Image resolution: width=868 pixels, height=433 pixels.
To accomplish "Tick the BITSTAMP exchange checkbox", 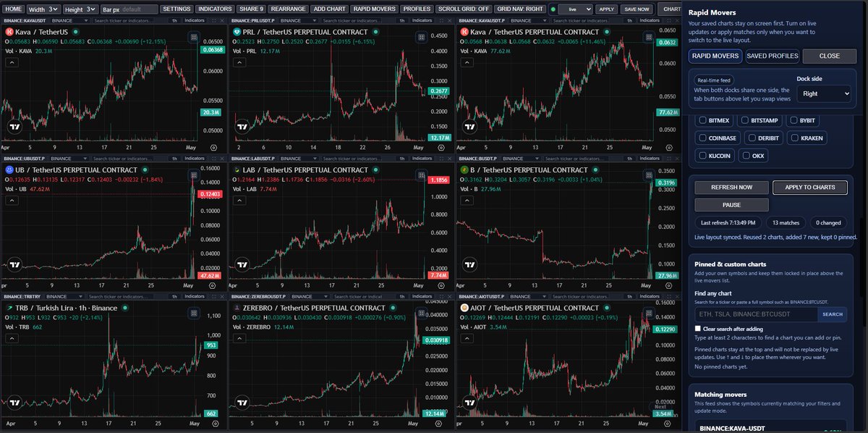I will coord(746,120).
